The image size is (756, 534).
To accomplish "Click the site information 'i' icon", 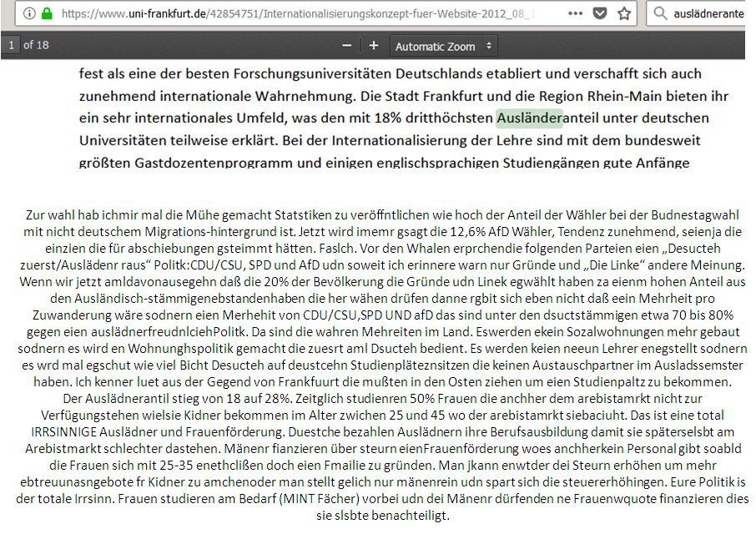I will [x=28, y=13].
